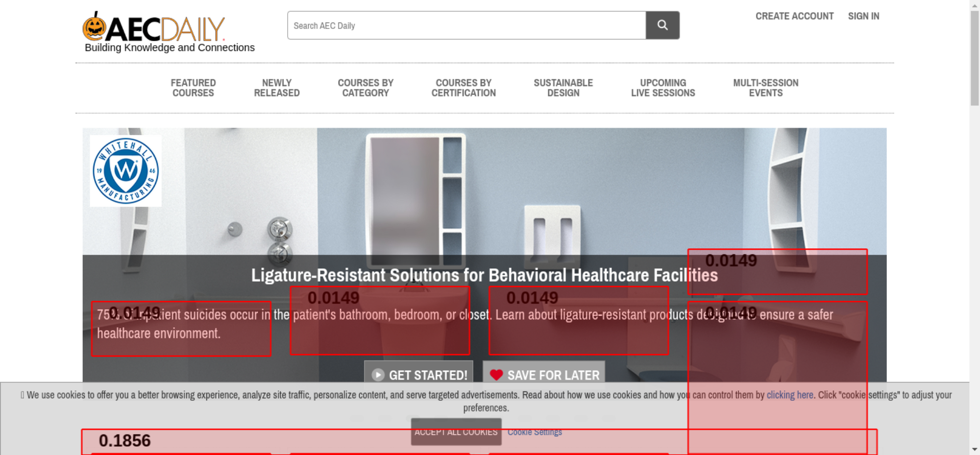Open the Cookie Settings link
The image size is (980, 455).
[x=535, y=432]
